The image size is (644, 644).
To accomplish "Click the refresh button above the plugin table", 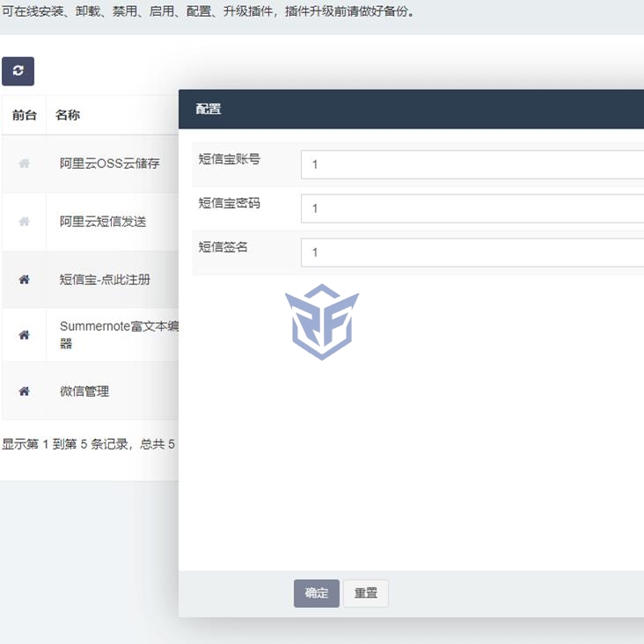I will (18, 71).
